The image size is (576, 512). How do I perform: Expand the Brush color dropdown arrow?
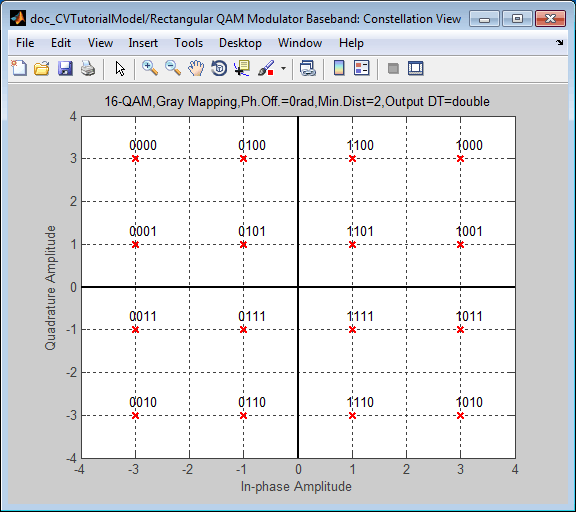(x=283, y=68)
